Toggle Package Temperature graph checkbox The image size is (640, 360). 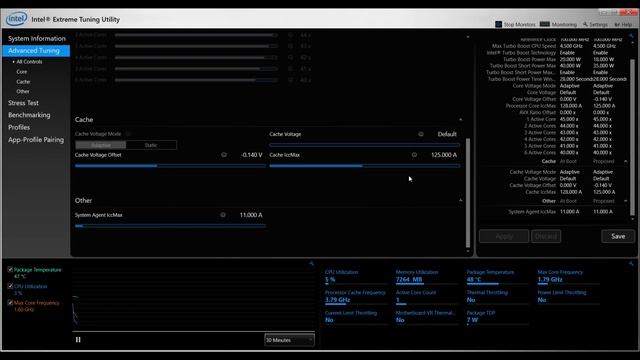(x=10, y=269)
